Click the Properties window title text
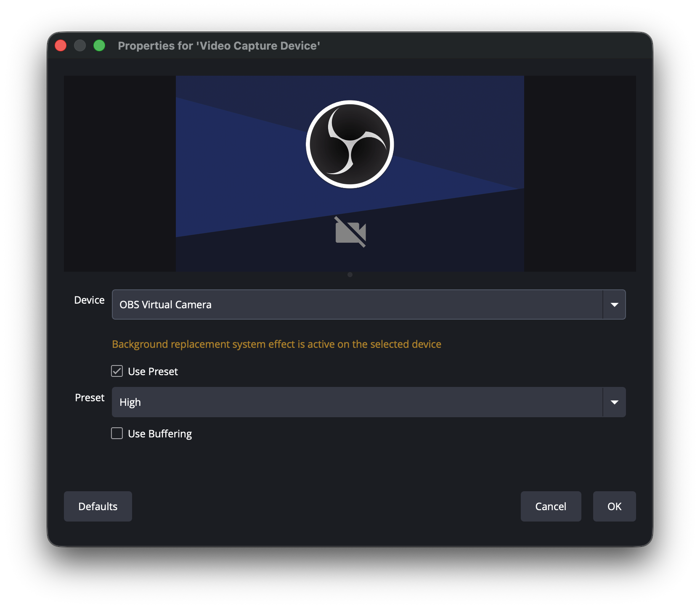Screen dimensions: 700x609 [219, 45]
